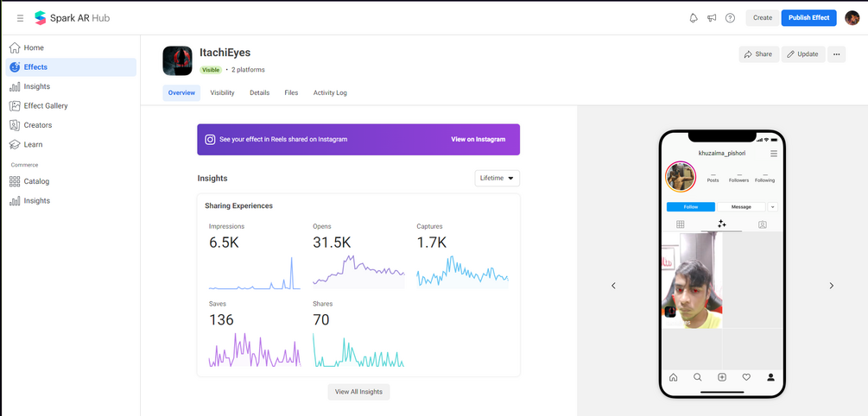This screenshot has width=868, height=416.
Task: Open the user profile avatar
Action: point(852,18)
